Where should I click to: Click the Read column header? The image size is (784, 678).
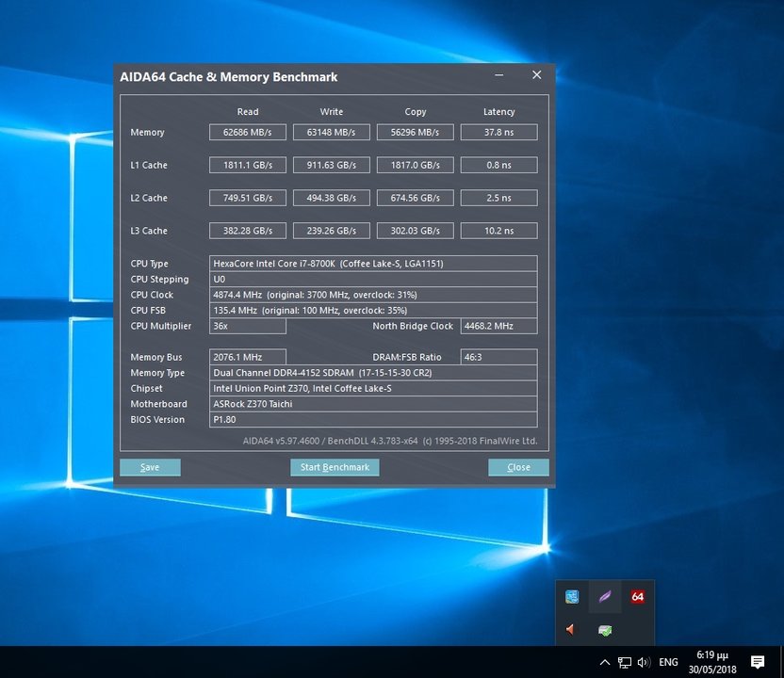[x=248, y=112]
